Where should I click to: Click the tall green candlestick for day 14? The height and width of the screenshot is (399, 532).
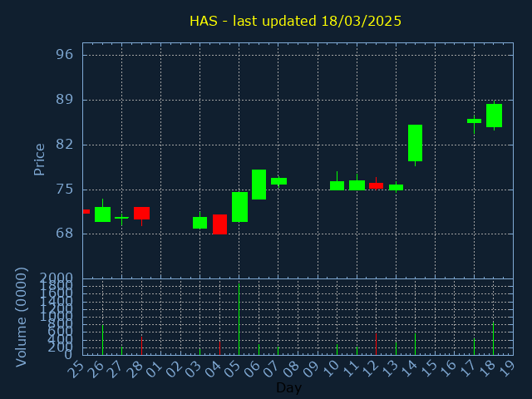[415, 143]
